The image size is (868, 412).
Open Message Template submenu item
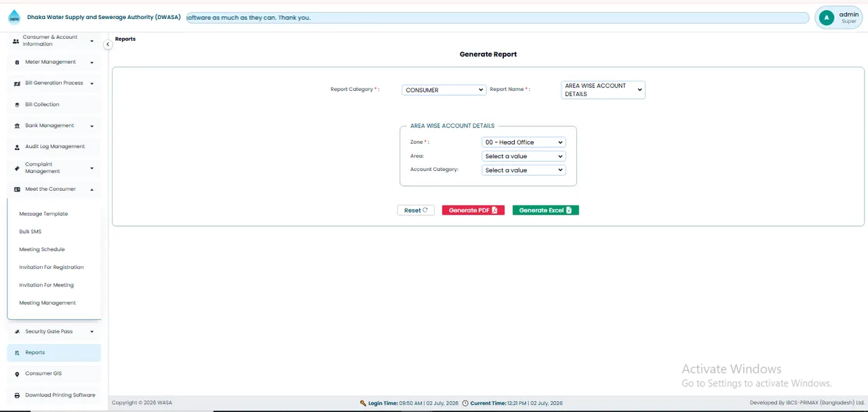(43, 214)
